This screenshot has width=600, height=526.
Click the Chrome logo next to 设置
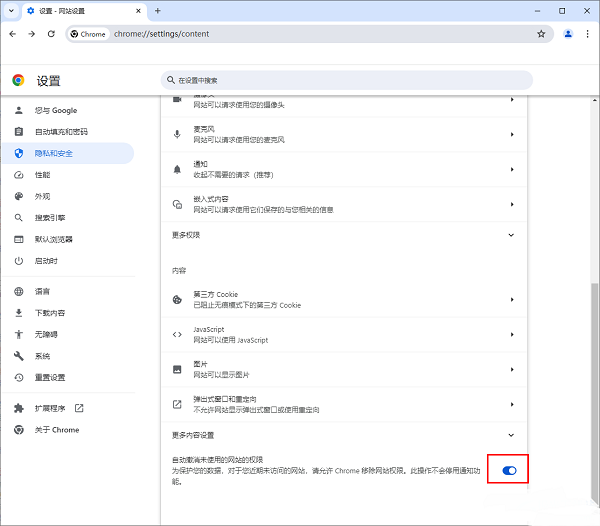(18, 80)
